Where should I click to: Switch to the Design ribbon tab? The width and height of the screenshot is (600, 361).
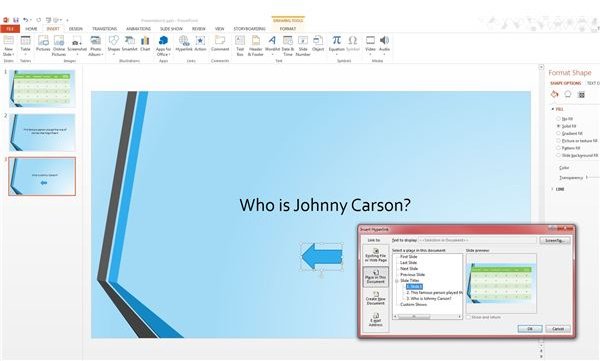(75, 29)
